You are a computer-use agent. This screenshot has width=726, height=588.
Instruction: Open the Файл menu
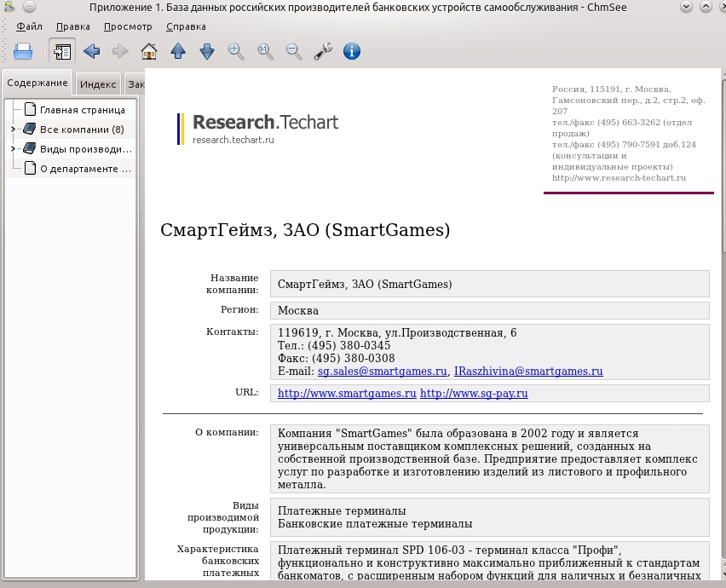(29, 27)
